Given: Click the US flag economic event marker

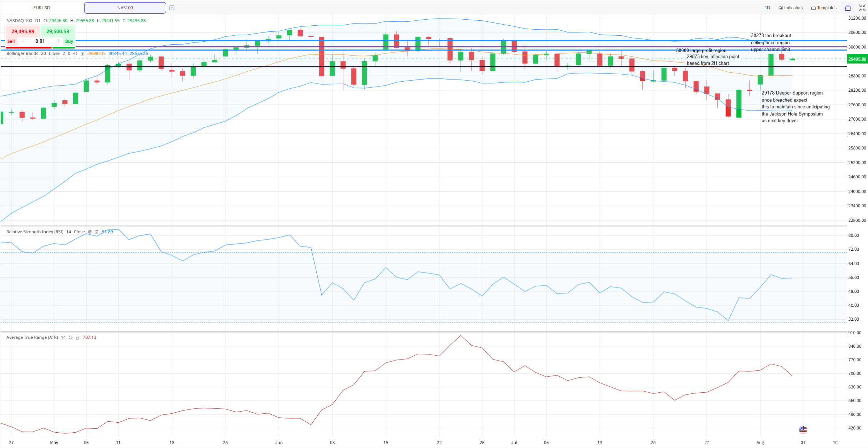Looking at the screenshot, I should coord(803,429).
